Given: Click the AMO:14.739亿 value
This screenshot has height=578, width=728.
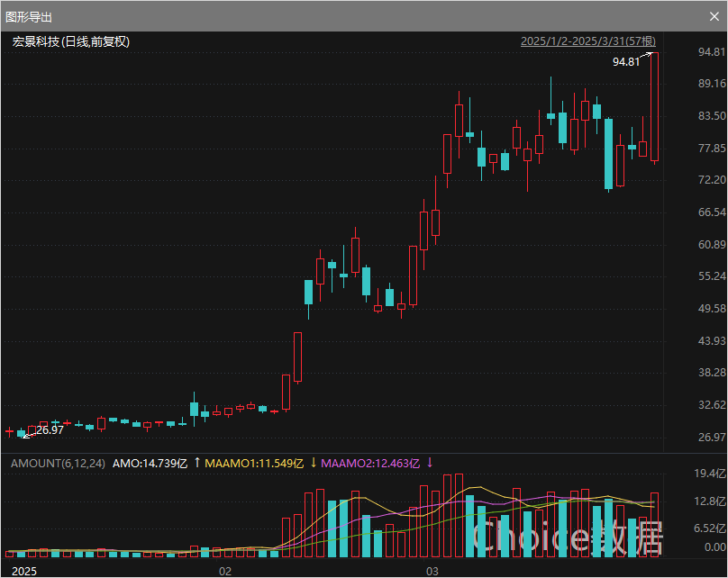Looking at the screenshot, I should 150,463.
